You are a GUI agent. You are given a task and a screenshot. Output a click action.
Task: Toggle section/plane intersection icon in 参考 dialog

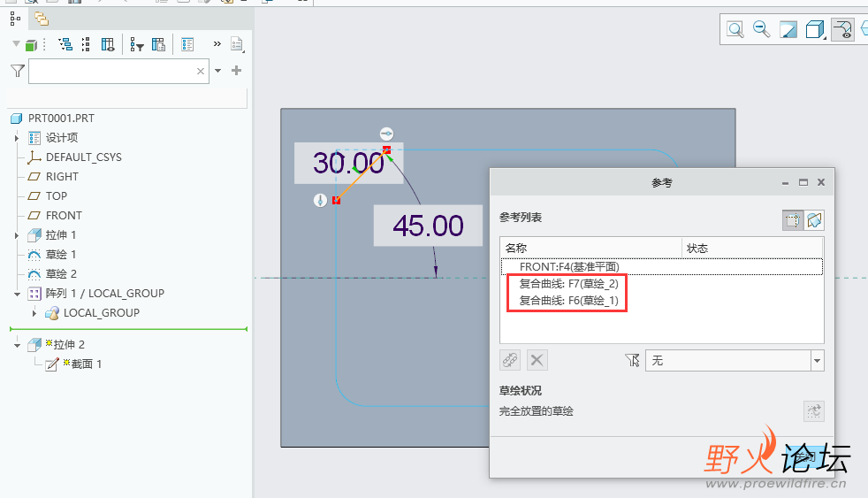814,220
